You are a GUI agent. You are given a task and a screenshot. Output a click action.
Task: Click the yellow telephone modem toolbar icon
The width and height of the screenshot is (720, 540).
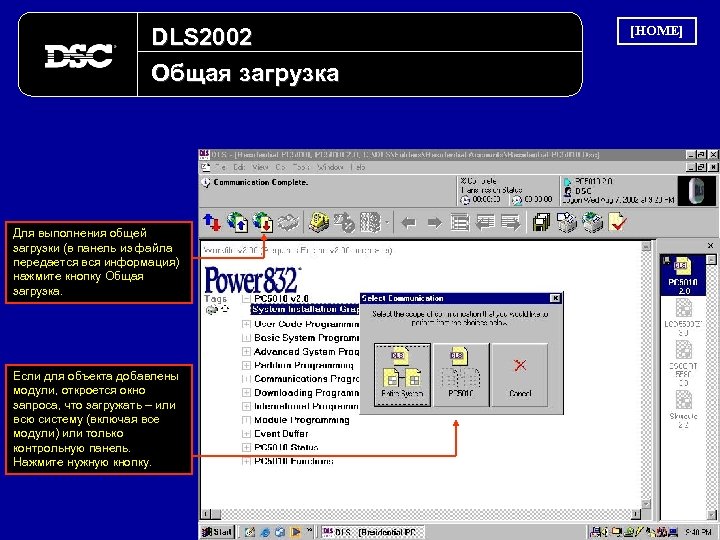pos(319,223)
